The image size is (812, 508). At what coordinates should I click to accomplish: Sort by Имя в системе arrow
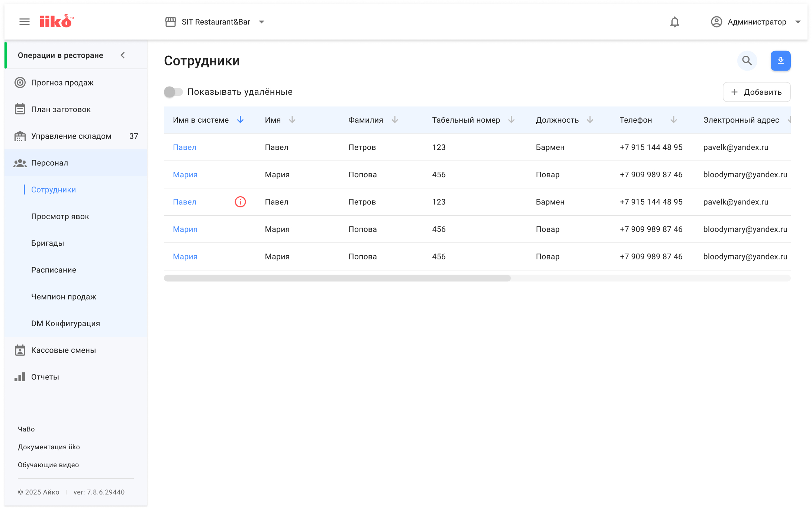click(240, 120)
